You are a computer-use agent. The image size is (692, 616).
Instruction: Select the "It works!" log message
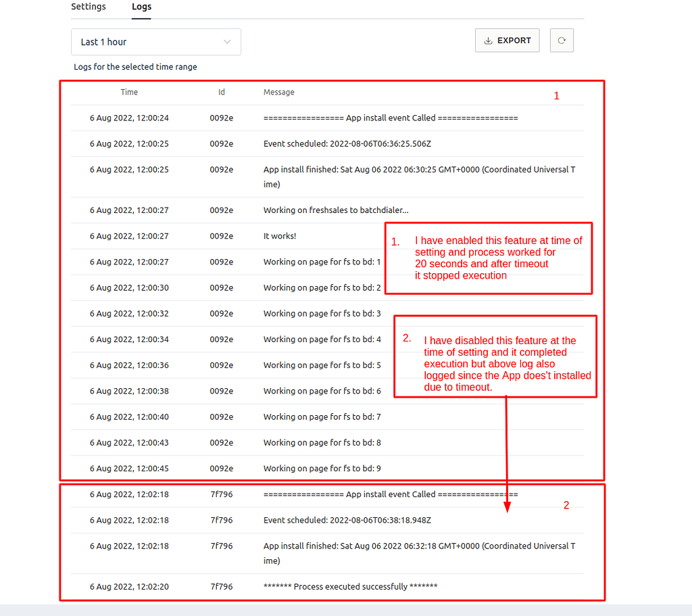280,236
